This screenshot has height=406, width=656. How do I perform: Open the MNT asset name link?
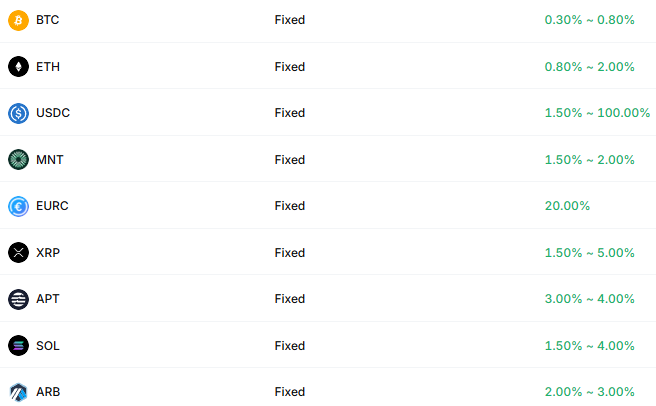[x=49, y=160]
